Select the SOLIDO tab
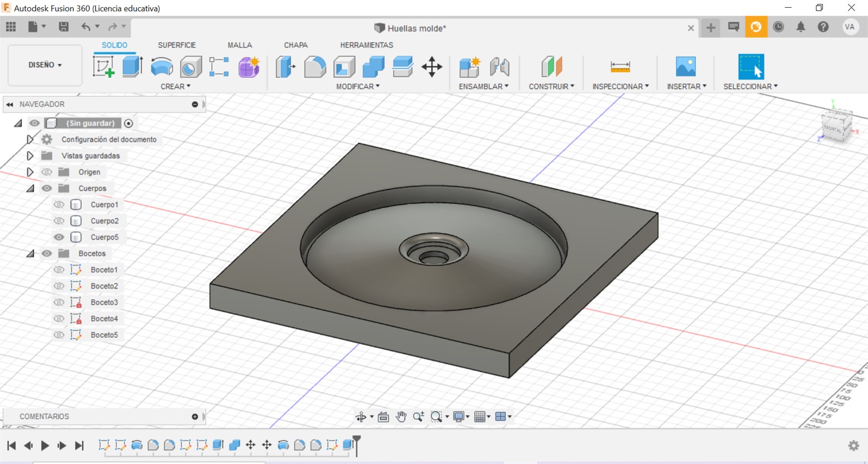 pos(114,45)
